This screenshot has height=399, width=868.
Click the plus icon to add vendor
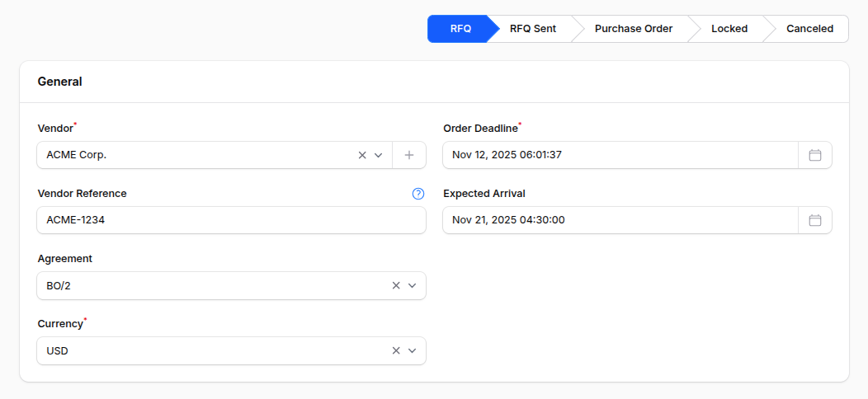point(408,155)
